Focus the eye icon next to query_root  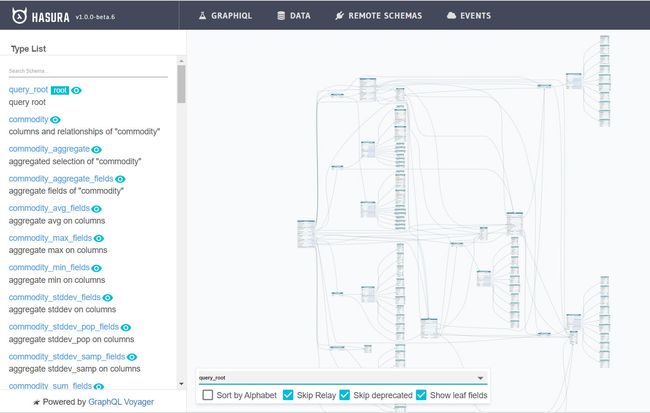coord(77,90)
